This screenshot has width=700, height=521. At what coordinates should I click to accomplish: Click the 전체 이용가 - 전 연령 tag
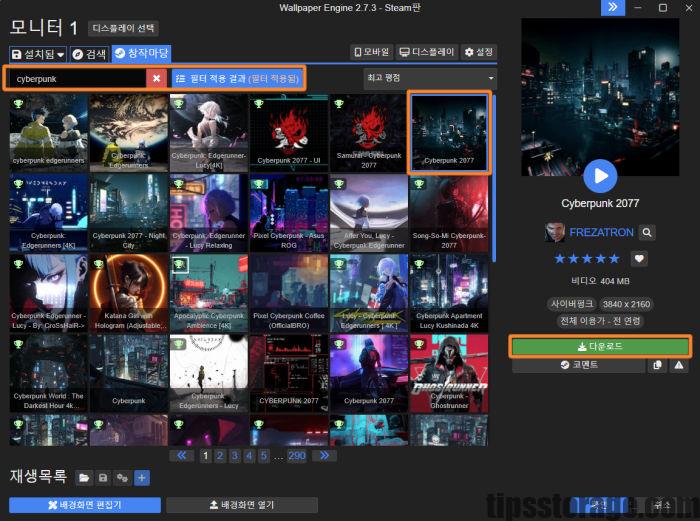pos(600,321)
